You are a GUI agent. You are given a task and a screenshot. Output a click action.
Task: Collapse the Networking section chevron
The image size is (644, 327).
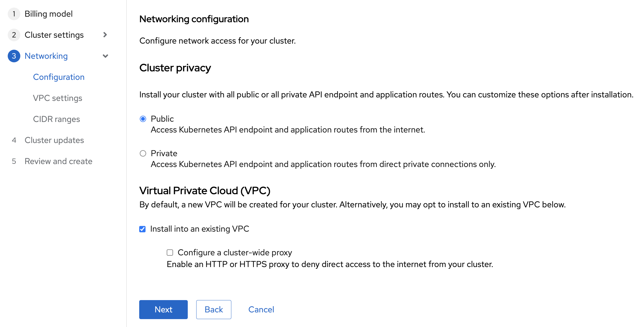[105, 56]
